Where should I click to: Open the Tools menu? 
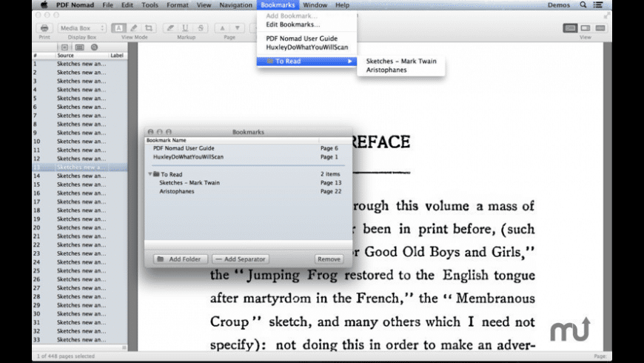coord(150,5)
